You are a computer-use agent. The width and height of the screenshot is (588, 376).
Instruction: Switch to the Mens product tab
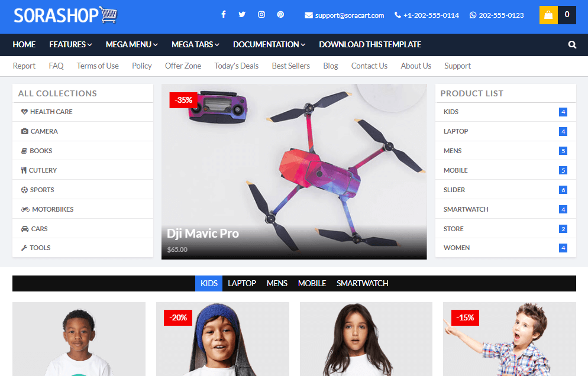tap(277, 283)
